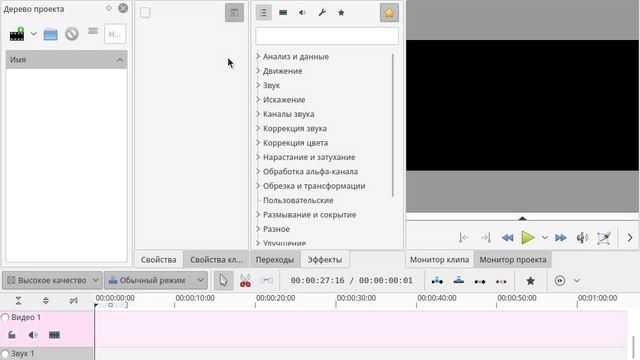Expand the Искажение category

[x=258, y=100]
